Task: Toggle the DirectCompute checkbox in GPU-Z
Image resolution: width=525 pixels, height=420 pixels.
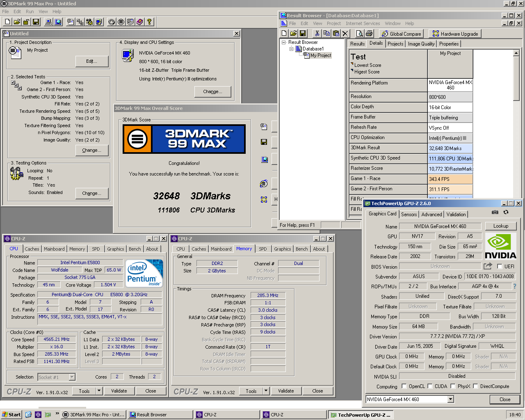Action: tap(475, 386)
